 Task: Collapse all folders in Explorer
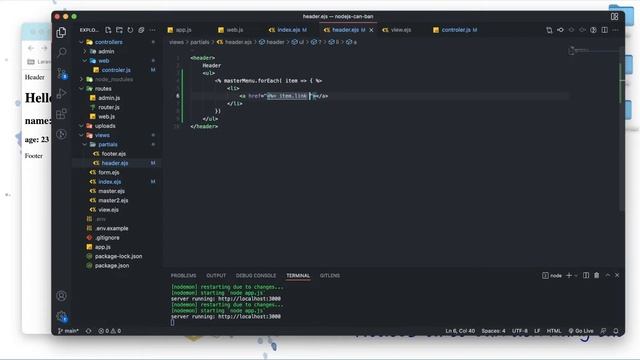tap(141, 30)
